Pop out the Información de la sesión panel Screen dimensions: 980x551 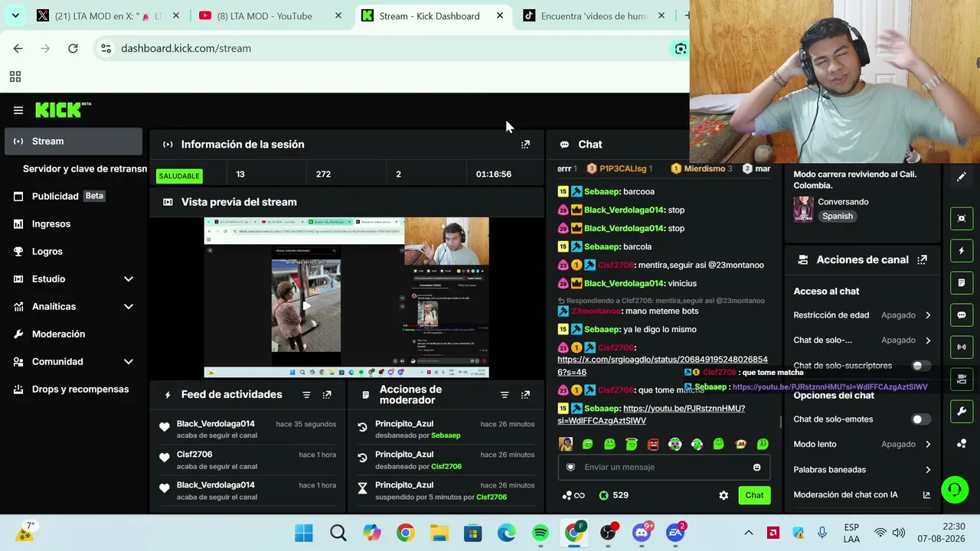(525, 144)
